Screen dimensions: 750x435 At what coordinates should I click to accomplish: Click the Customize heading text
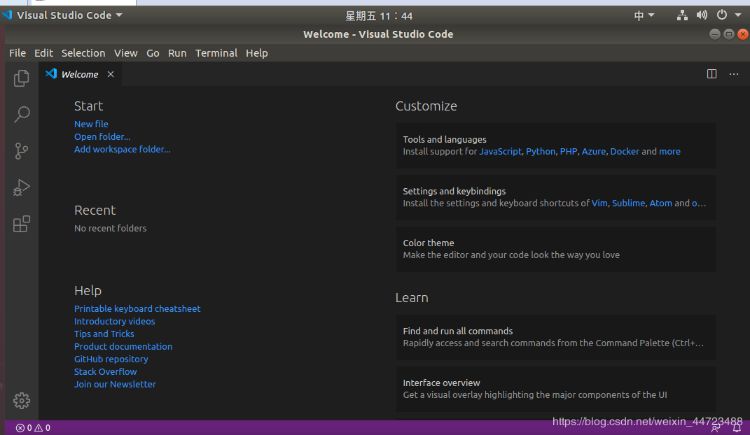click(x=426, y=106)
